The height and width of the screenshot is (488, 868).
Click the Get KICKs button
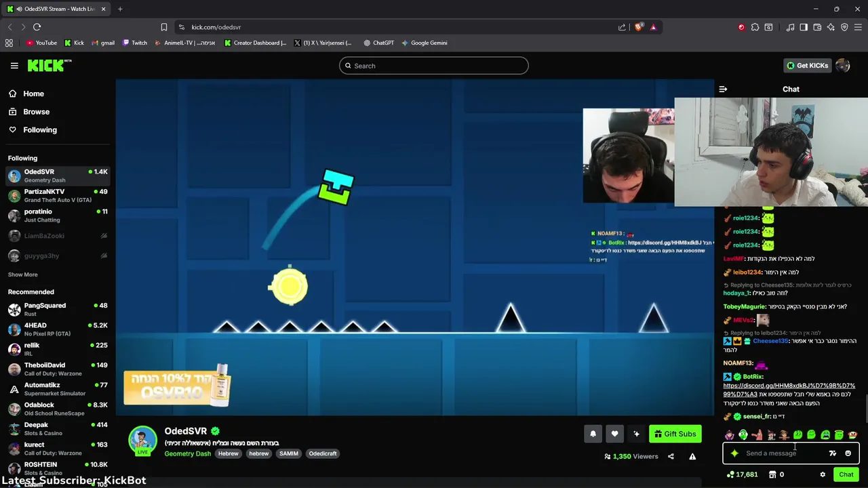pyautogui.click(x=807, y=66)
